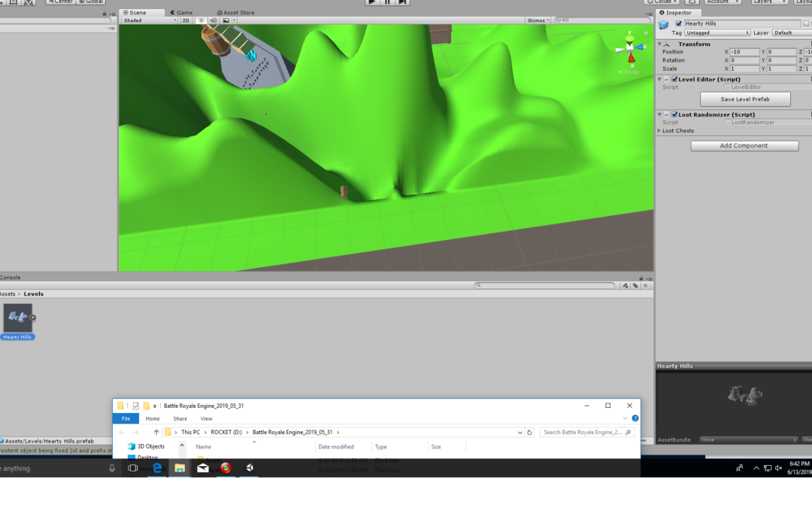Toggle Loot Randomizer enabled checkbox
This screenshot has width=812, height=508.
pyautogui.click(x=674, y=114)
